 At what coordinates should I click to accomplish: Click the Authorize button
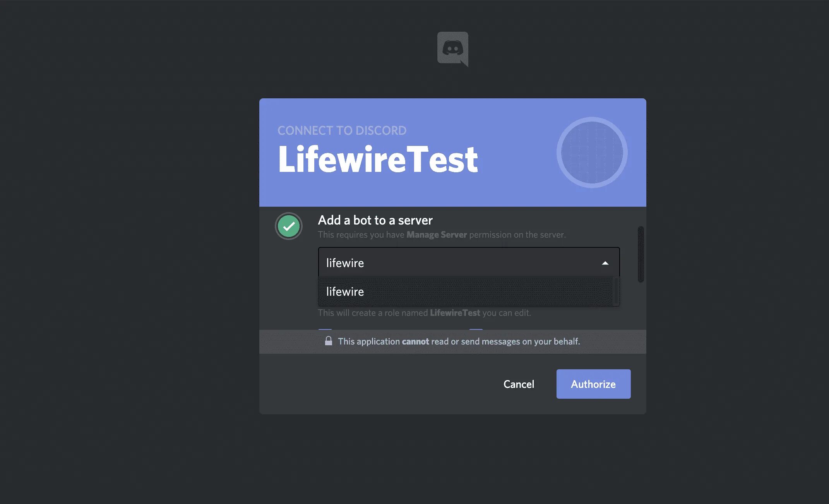[593, 384]
